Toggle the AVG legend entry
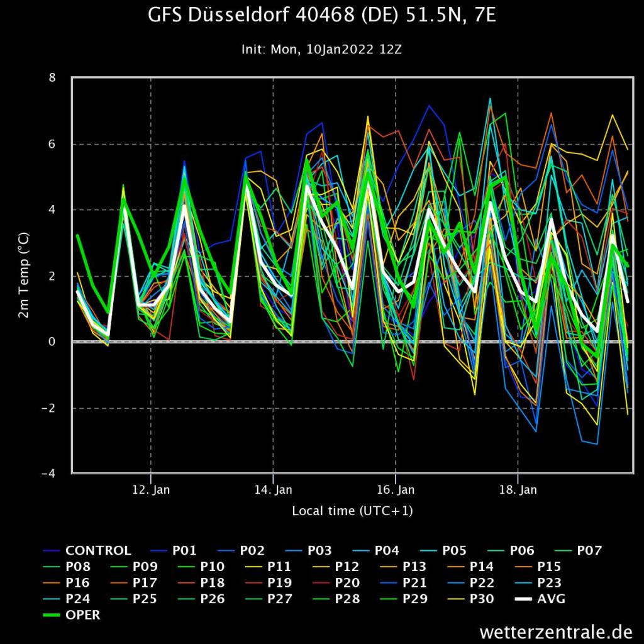Image resolution: width=644 pixels, height=644 pixels. tap(551, 599)
